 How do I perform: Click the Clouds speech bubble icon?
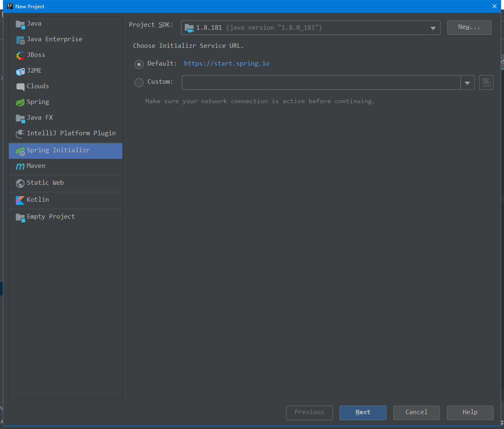pyautogui.click(x=20, y=87)
